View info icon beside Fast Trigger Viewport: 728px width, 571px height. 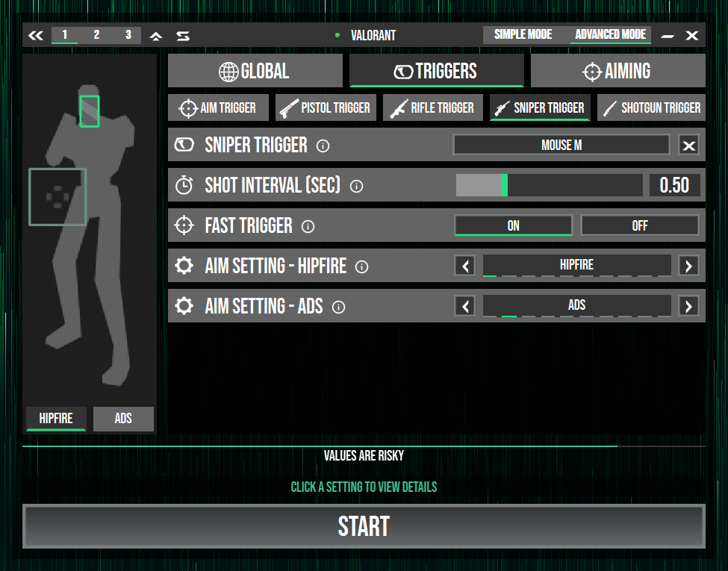pyautogui.click(x=308, y=226)
